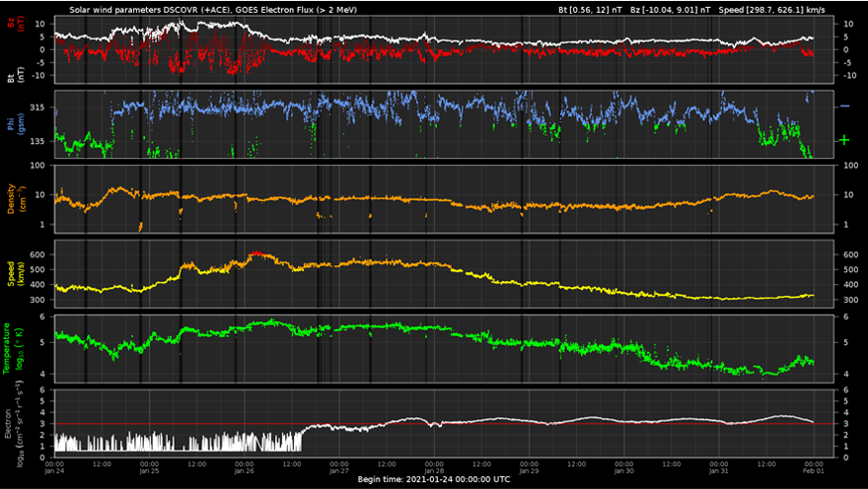Click the Begin time label below the charts
The width and height of the screenshot is (868, 489).
pyautogui.click(x=434, y=479)
